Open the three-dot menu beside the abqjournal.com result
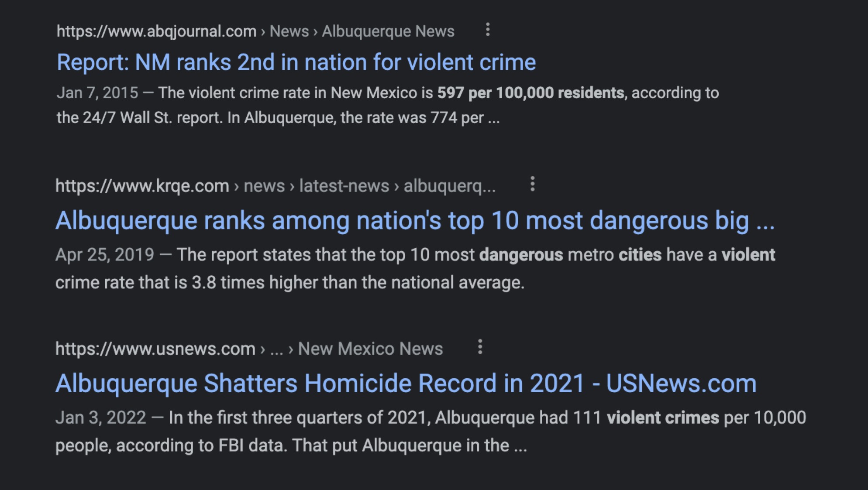 coord(488,30)
